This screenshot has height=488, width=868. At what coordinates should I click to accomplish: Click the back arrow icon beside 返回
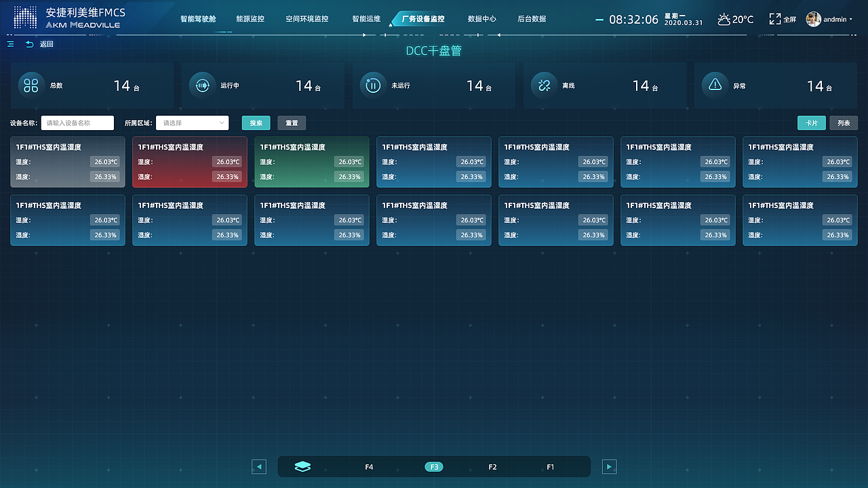(x=29, y=44)
